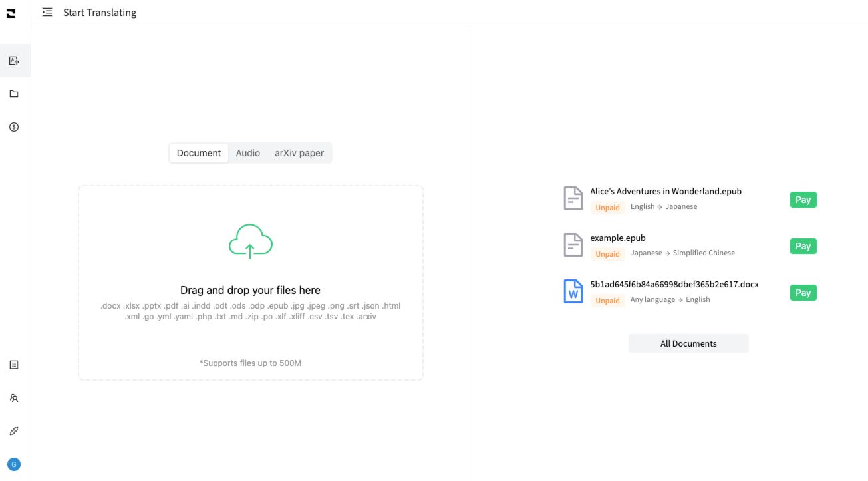Switch to the Audio tab
The width and height of the screenshot is (868, 481).
[x=247, y=153]
